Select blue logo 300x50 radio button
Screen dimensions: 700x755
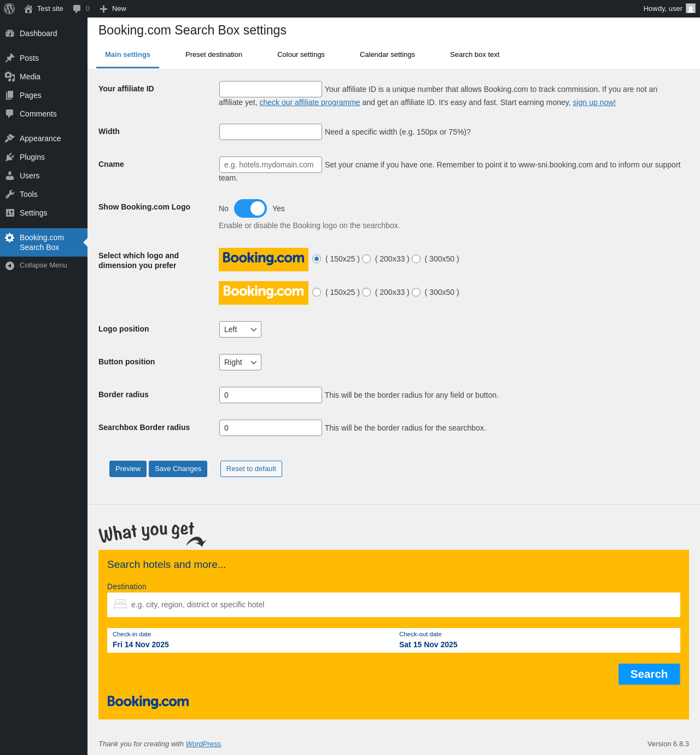coord(416,259)
